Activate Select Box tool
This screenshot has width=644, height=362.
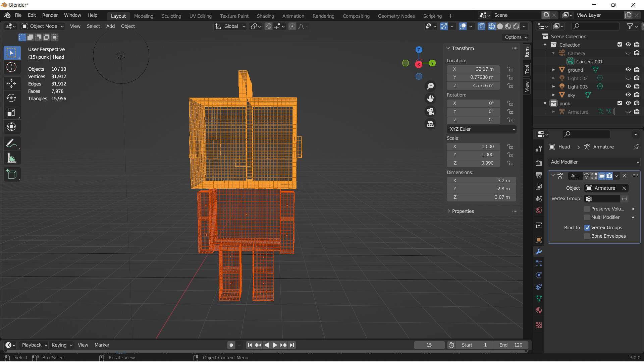11,53
